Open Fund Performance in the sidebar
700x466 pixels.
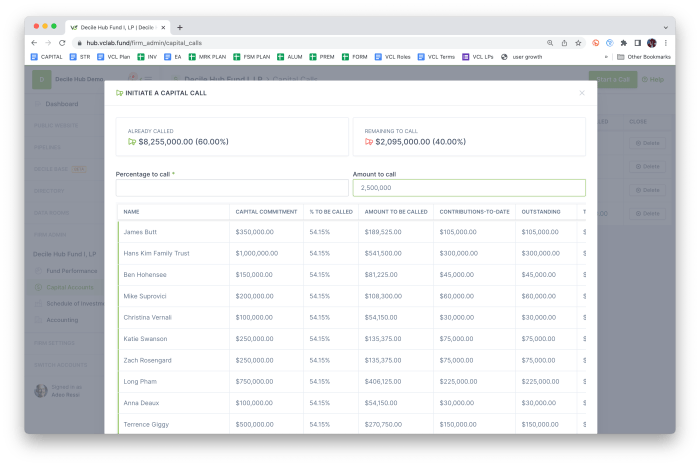pos(71,271)
